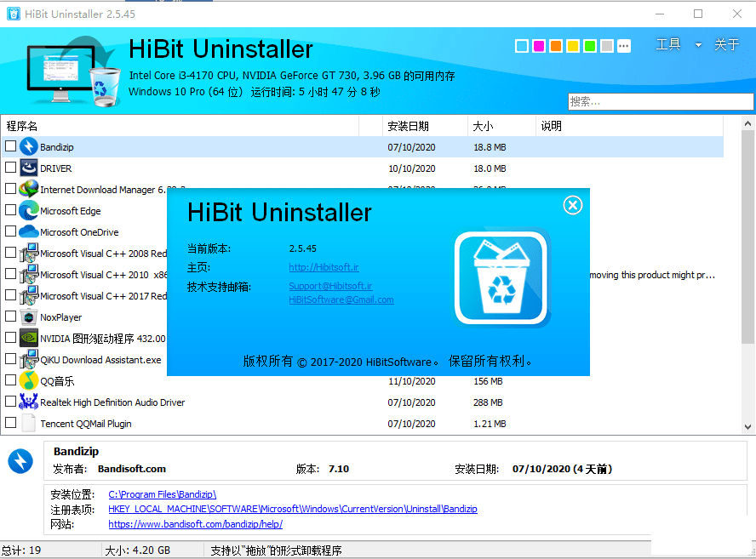
Task: Click the DRIVER install date 10/10/2020
Action: click(412, 168)
